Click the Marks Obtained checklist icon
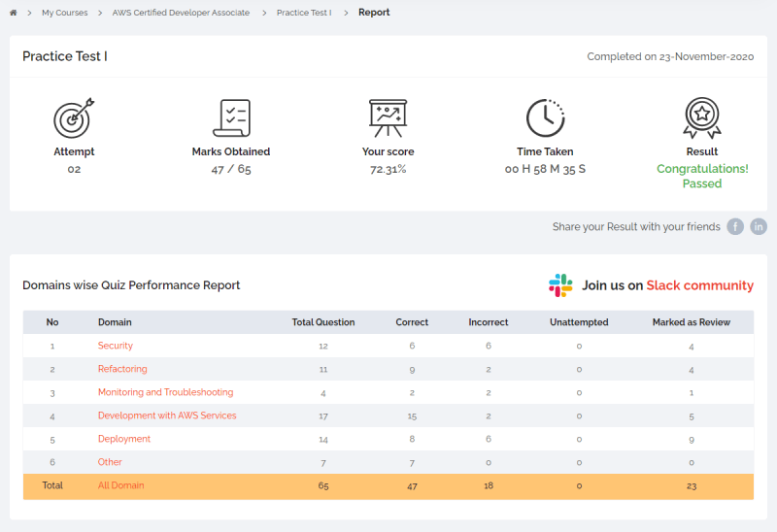 [231, 117]
